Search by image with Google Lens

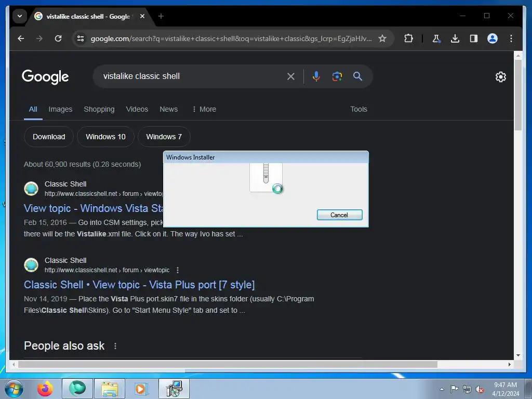pos(337,76)
